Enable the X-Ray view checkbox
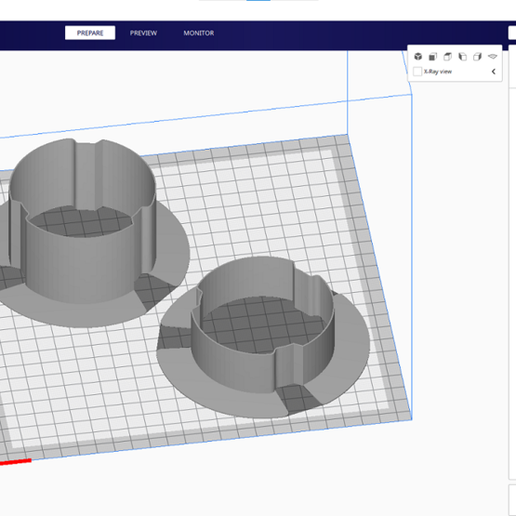The image size is (516, 516). [417, 71]
